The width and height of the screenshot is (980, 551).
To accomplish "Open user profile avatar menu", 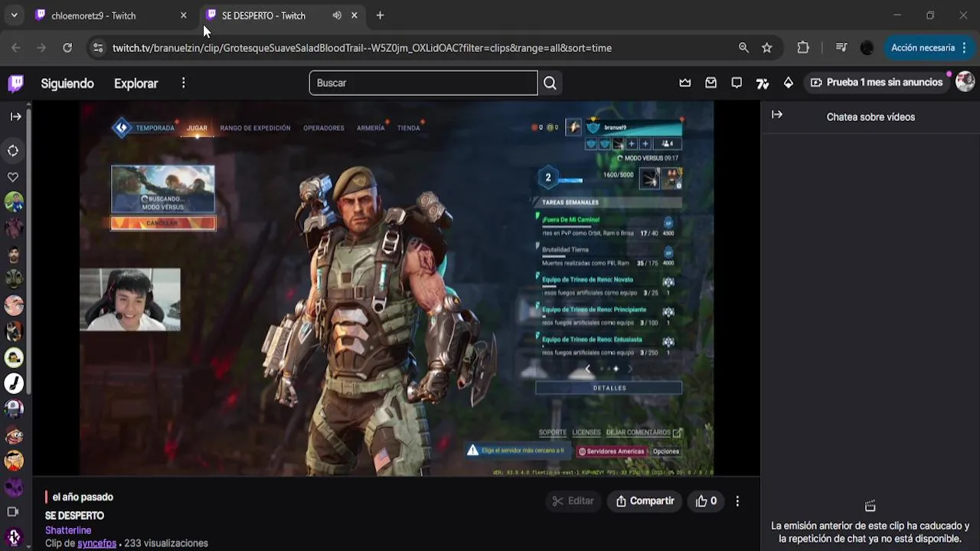I will pyautogui.click(x=965, y=82).
